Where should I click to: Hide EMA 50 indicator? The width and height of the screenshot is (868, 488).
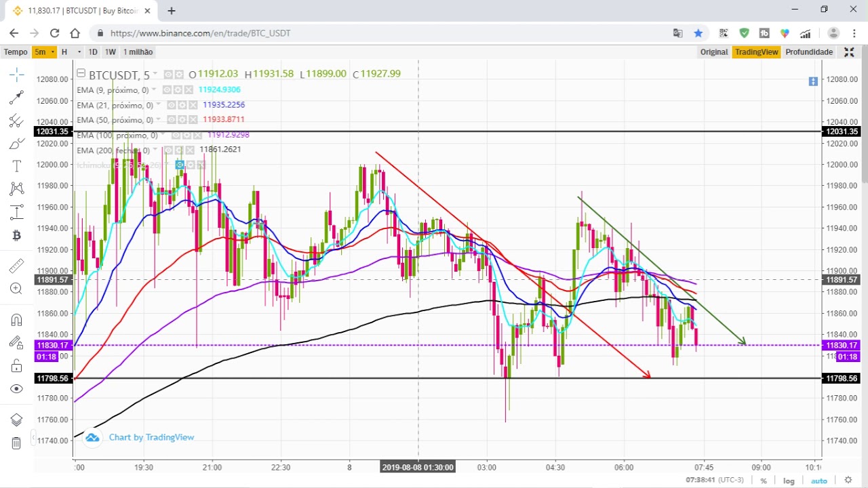point(172,120)
